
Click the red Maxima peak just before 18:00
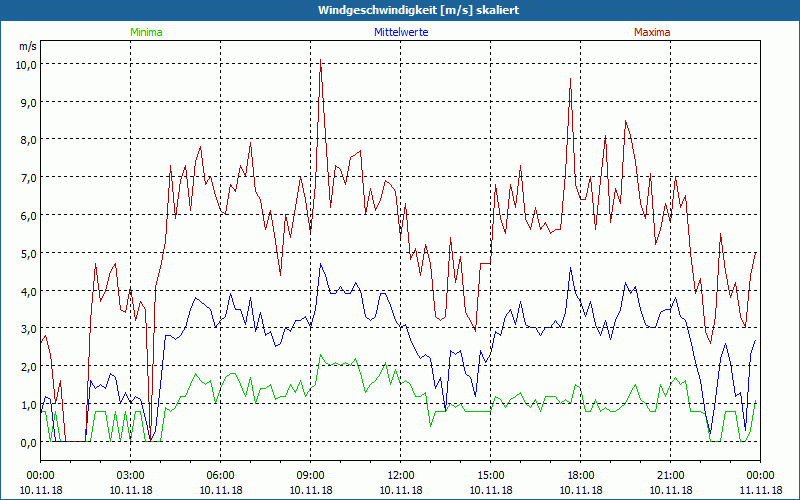[570, 80]
